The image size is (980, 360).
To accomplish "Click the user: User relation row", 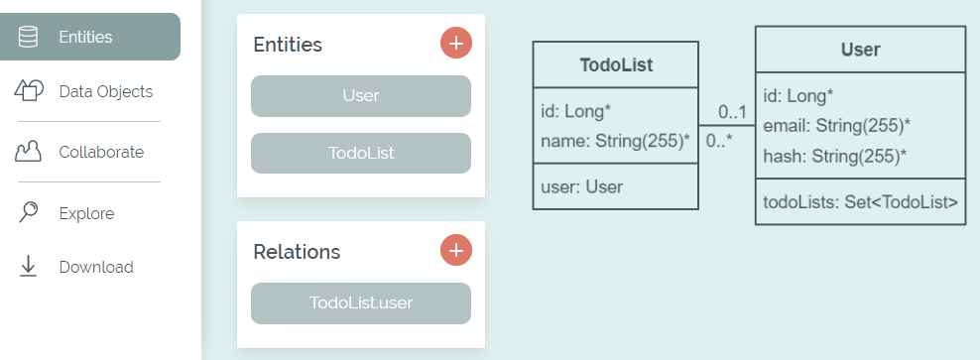I will click(x=582, y=186).
